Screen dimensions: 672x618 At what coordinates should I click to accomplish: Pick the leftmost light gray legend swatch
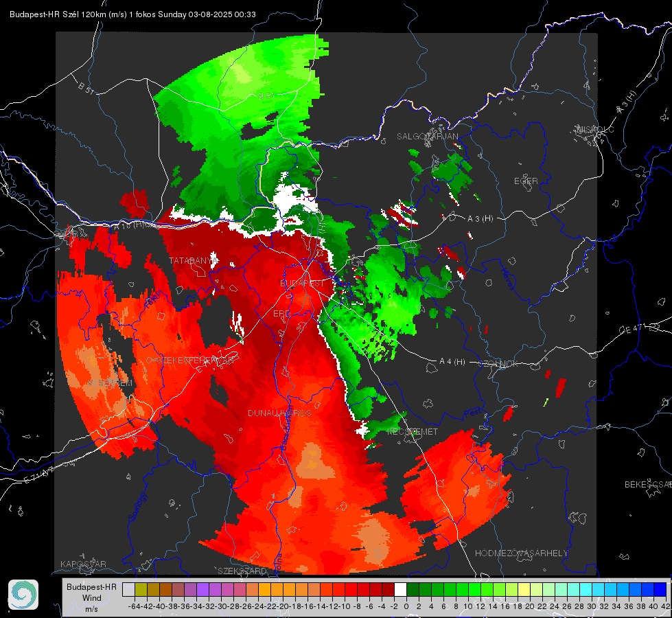click(x=128, y=590)
